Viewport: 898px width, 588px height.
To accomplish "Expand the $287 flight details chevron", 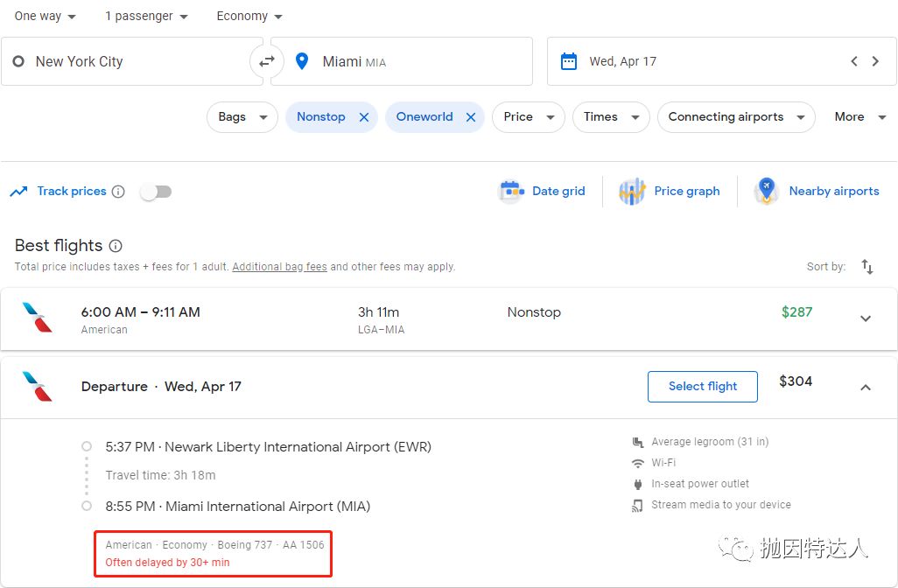I will tap(866, 318).
